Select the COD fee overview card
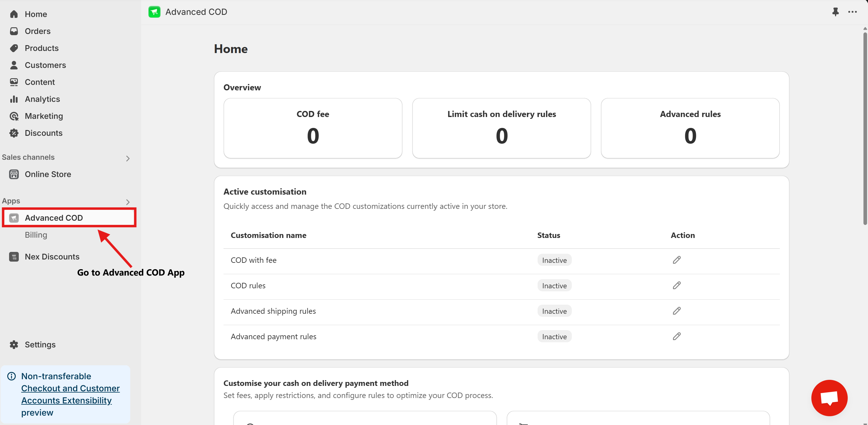Screen dimensions: 868x425 coord(312,128)
